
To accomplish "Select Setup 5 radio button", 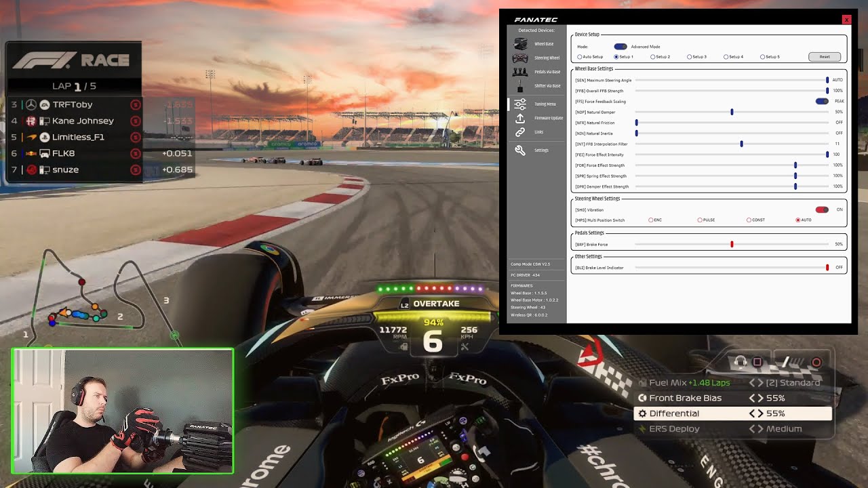I will [762, 57].
